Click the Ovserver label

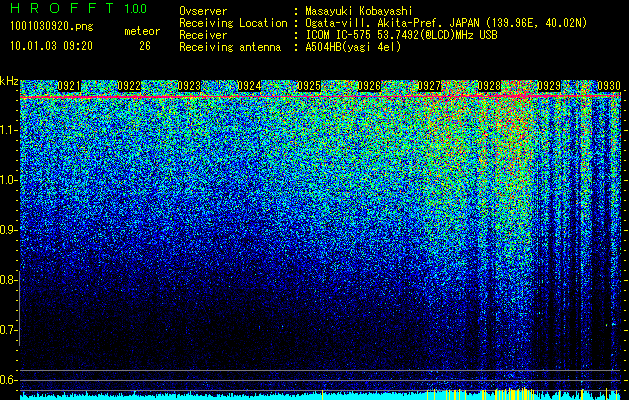[203, 11]
